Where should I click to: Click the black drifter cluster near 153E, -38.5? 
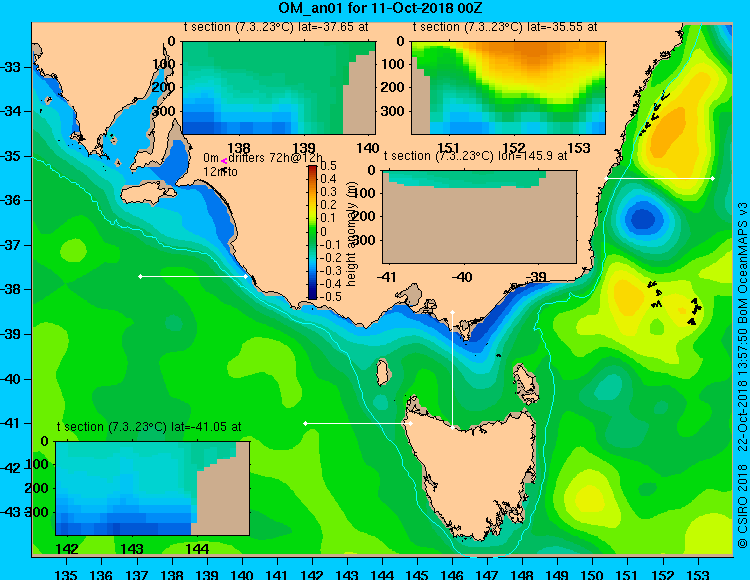tap(693, 311)
